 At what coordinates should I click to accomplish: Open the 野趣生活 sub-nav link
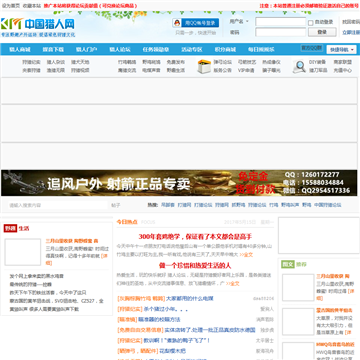coord(176,70)
